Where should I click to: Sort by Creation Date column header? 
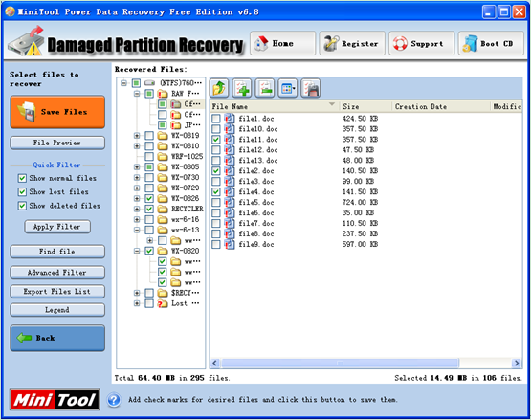[441, 106]
